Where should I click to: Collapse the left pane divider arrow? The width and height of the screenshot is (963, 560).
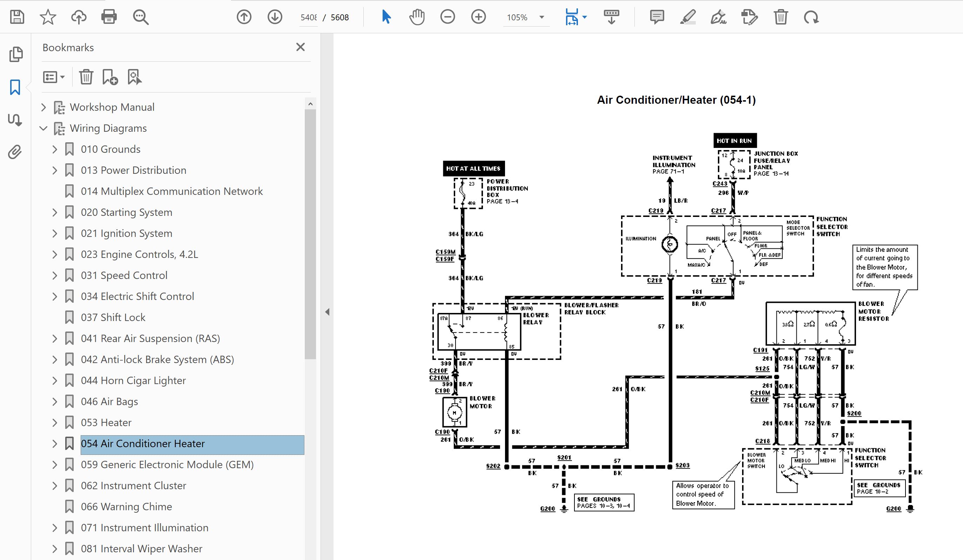(327, 312)
